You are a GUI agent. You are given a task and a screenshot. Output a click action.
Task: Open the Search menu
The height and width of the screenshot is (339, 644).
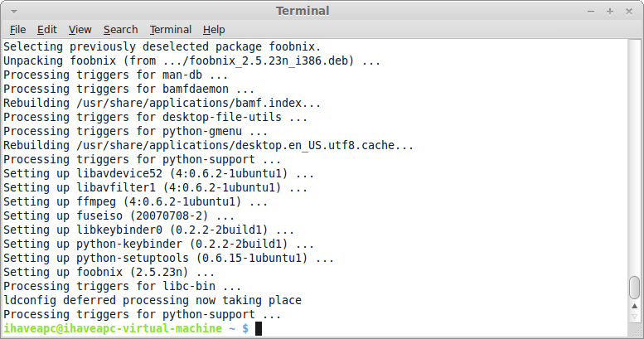coord(120,30)
